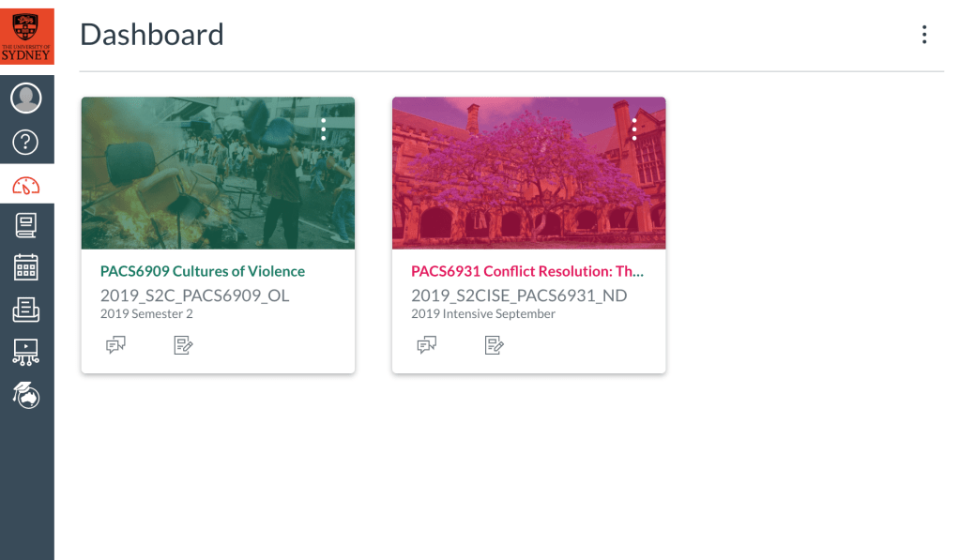960x560 pixels.
Task: Open Dashboard options three-dot menu
Action: point(924,35)
